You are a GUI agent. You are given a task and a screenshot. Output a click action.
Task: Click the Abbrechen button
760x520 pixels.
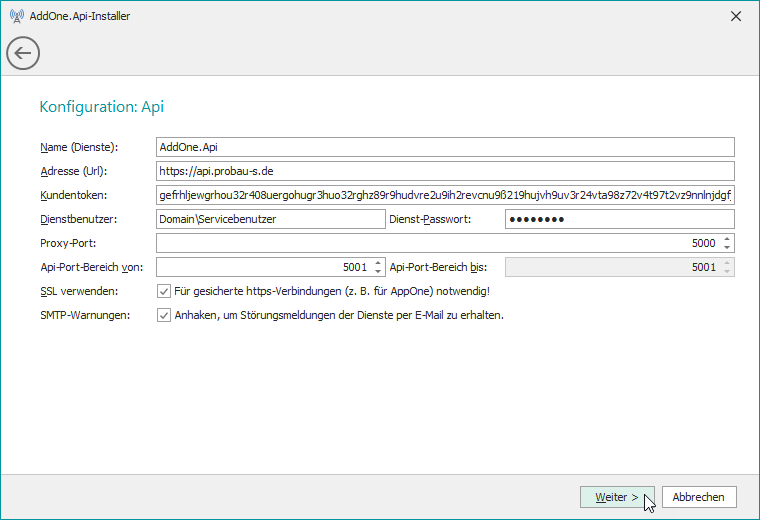699,497
